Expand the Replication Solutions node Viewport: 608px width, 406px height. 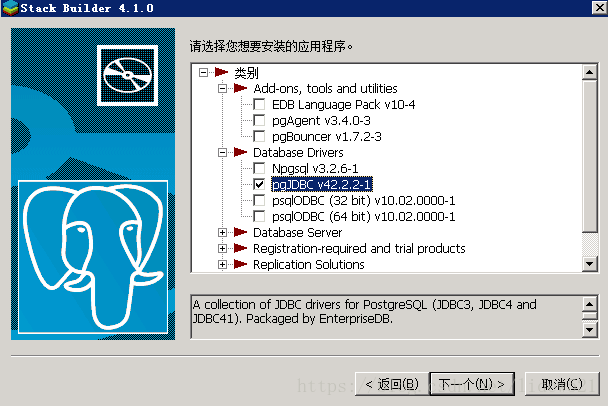click(x=222, y=264)
